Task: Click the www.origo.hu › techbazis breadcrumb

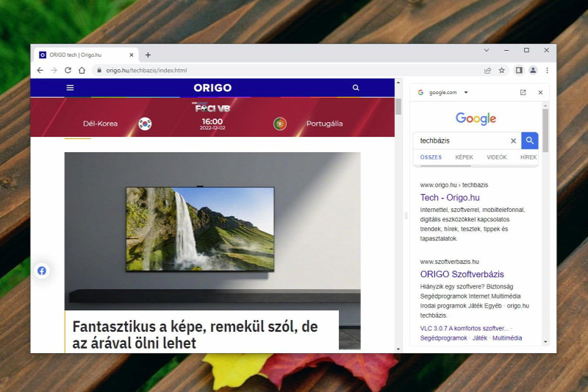Action: click(x=454, y=185)
